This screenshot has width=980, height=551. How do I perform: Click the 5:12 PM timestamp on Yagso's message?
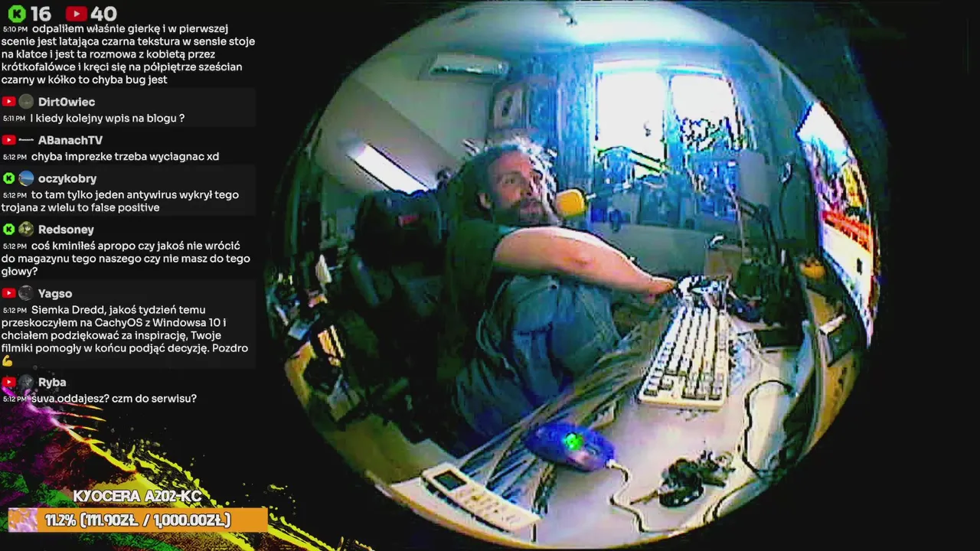coord(15,311)
